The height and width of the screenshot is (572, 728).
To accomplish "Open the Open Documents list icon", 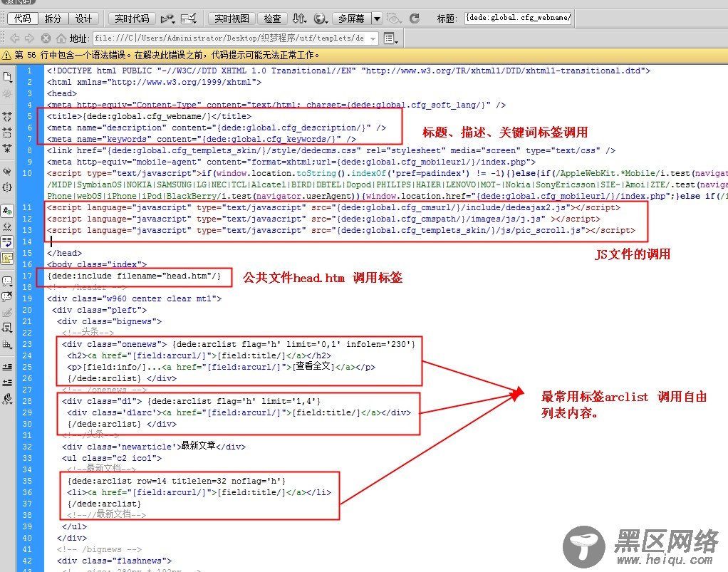I will coord(7,76).
